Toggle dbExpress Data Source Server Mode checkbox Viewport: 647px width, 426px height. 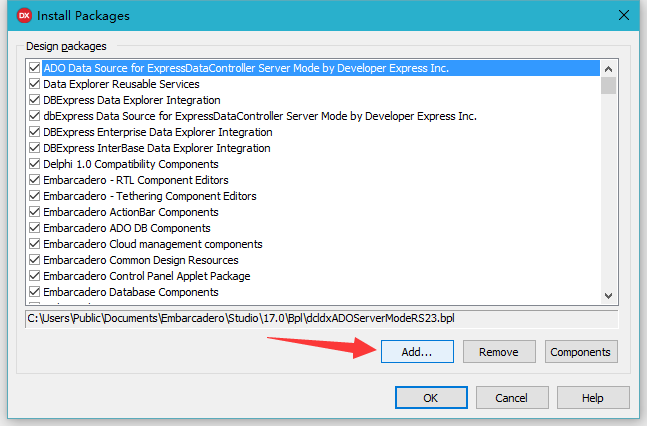[x=35, y=116]
